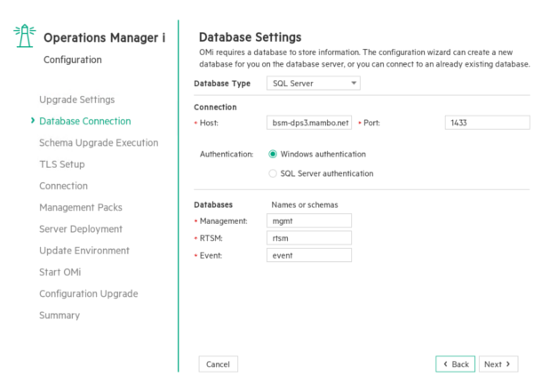Go to TLS Setup step
The width and height of the screenshot is (542, 392).
coord(62,164)
